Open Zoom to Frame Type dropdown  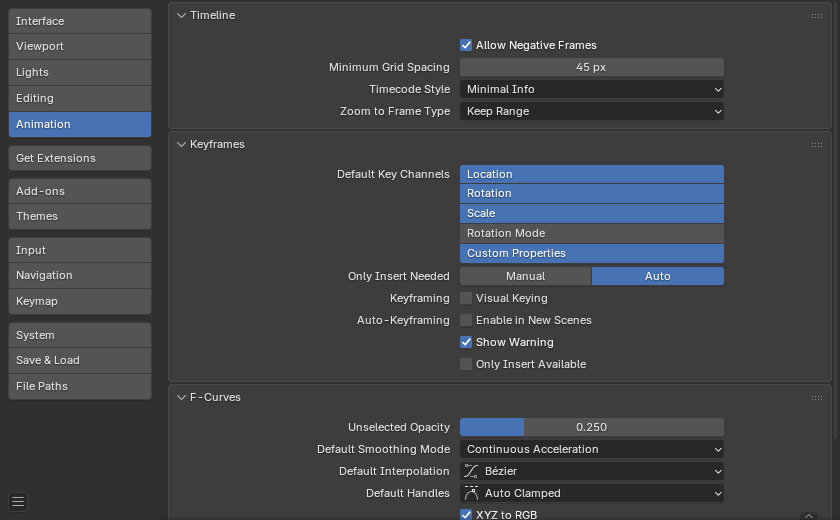coord(591,111)
